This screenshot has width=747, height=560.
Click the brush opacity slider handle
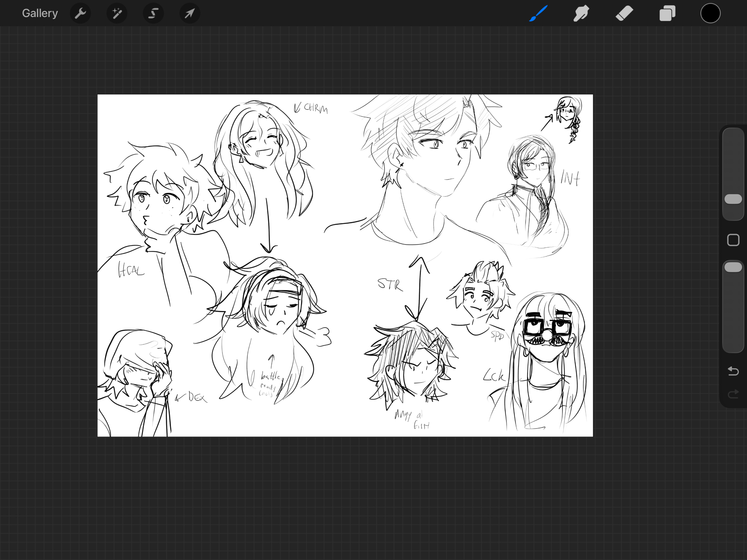733,267
